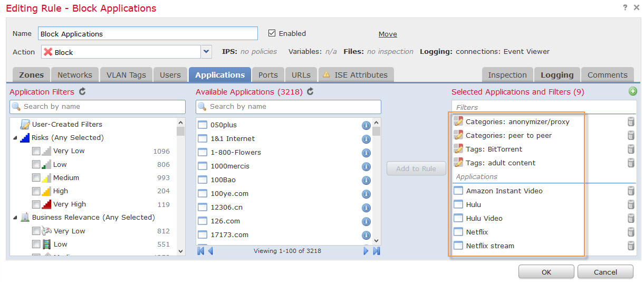The height and width of the screenshot is (282, 644).
Task: Open the Logging tab
Action: click(x=556, y=75)
